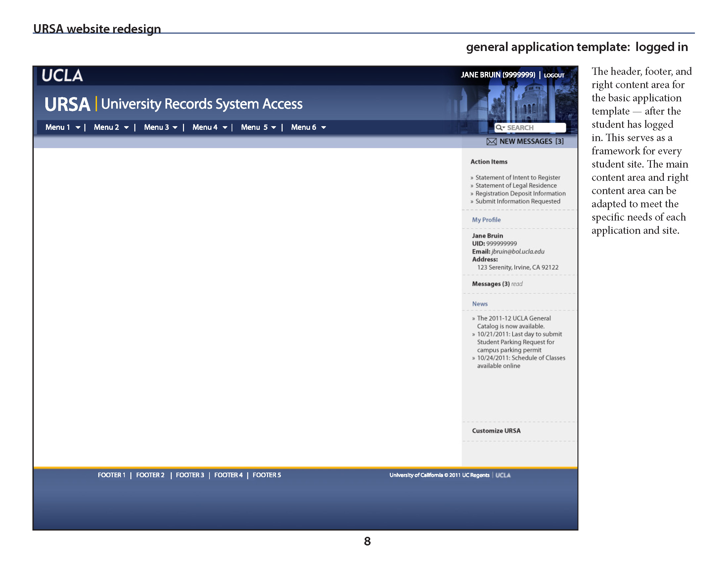Open the Schedule of Classes news item
Viewport: 728px width, 563px height.
tap(521, 362)
